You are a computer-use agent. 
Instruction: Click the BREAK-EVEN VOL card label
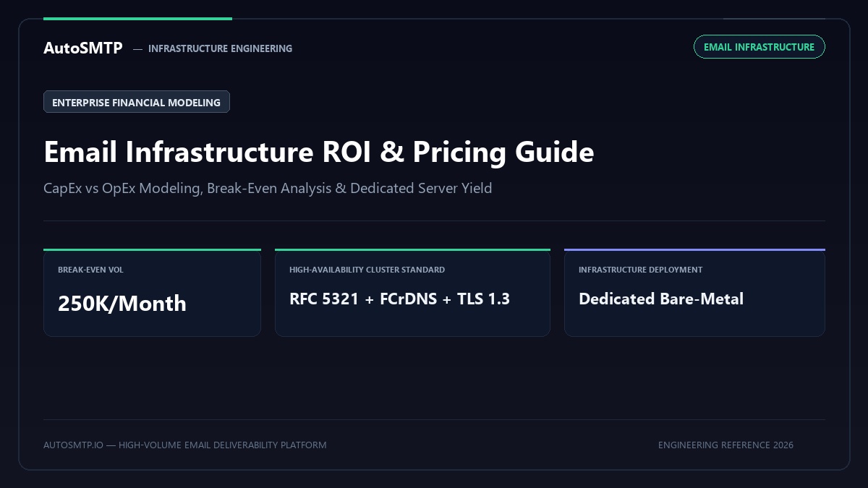click(x=90, y=270)
